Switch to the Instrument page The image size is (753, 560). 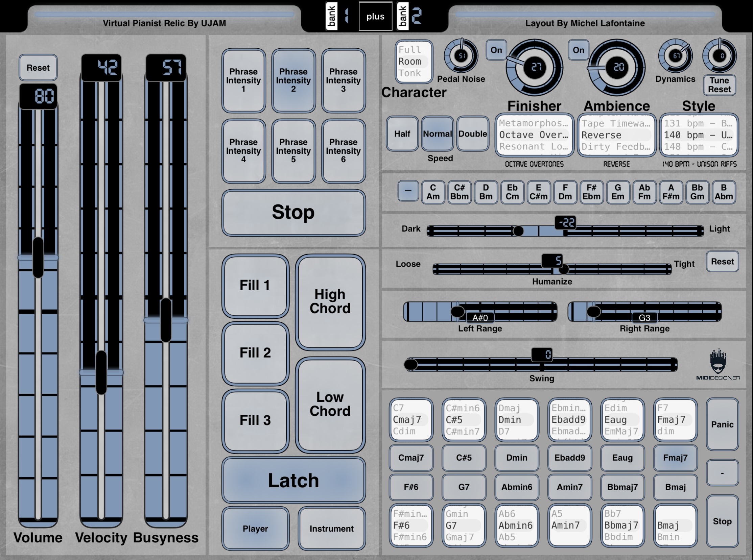click(332, 529)
